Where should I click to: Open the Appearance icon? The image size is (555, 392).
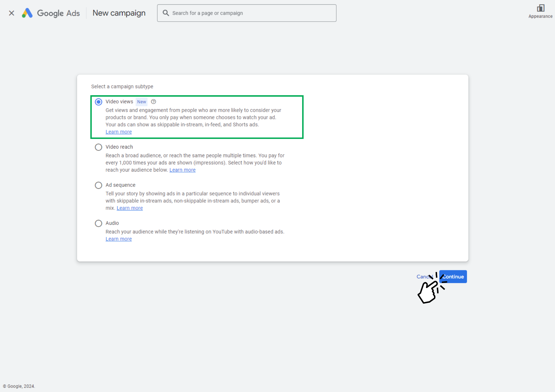540,11
